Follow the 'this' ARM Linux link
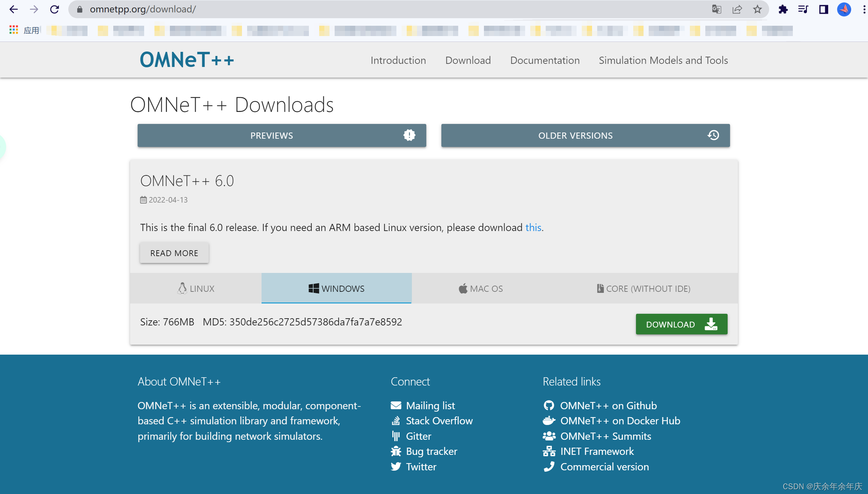Image resolution: width=868 pixels, height=494 pixels. [x=533, y=227]
